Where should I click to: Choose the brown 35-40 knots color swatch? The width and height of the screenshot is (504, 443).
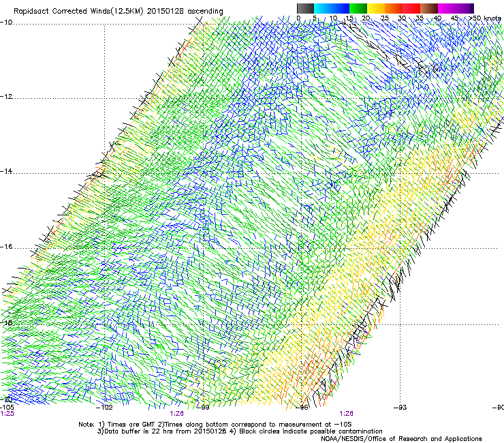429,8
